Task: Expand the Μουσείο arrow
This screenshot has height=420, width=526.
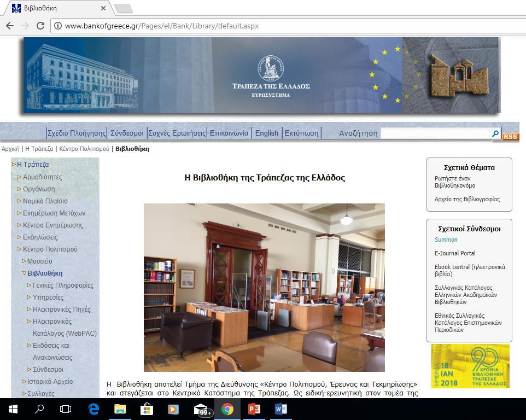Action: tap(24, 261)
